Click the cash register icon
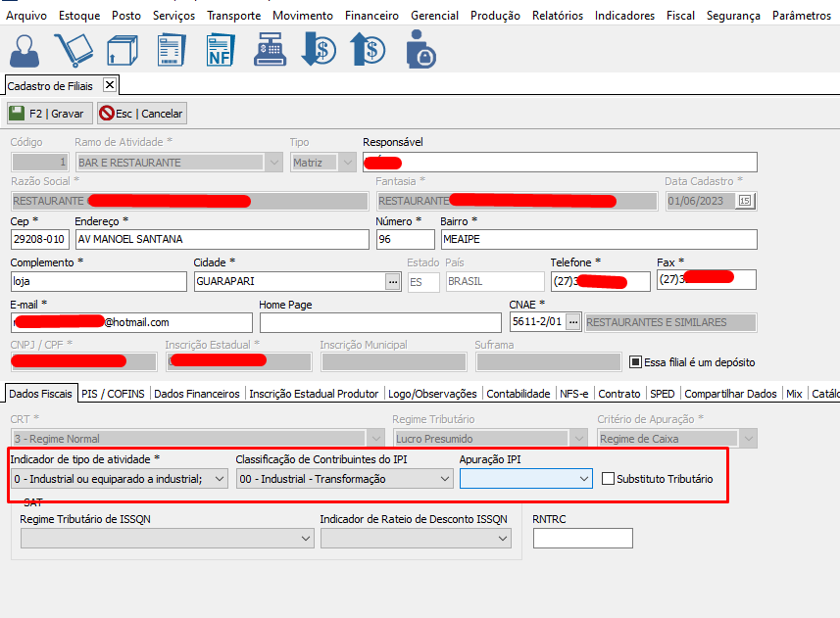 (x=270, y=50)
